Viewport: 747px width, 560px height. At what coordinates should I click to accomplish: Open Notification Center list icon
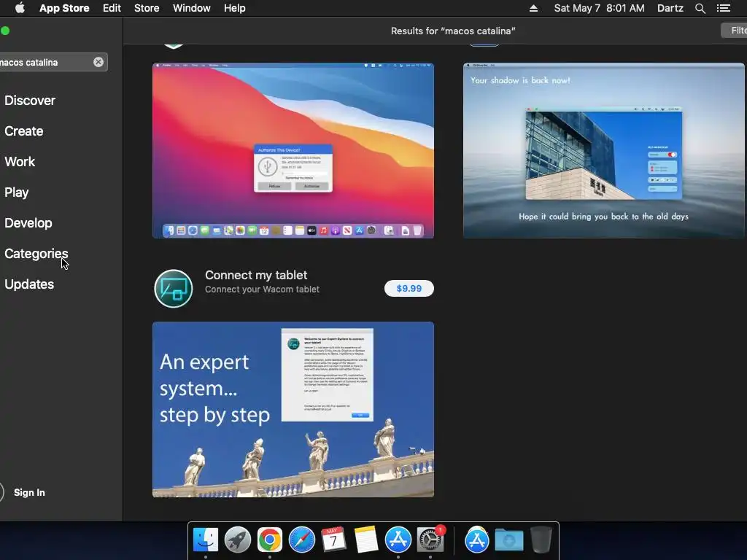point(723,8)
